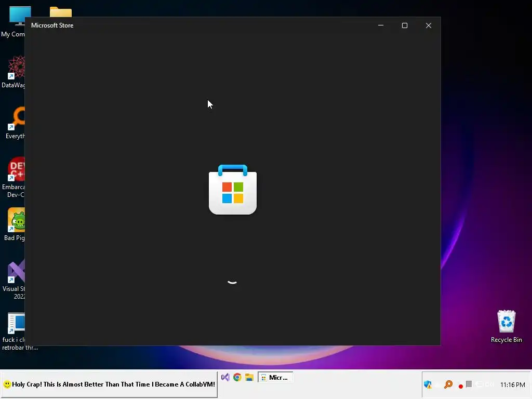This screenshot has width=532, height=399.
Task: Open the clock showing 11:16 PM
Action: point(512,385)
